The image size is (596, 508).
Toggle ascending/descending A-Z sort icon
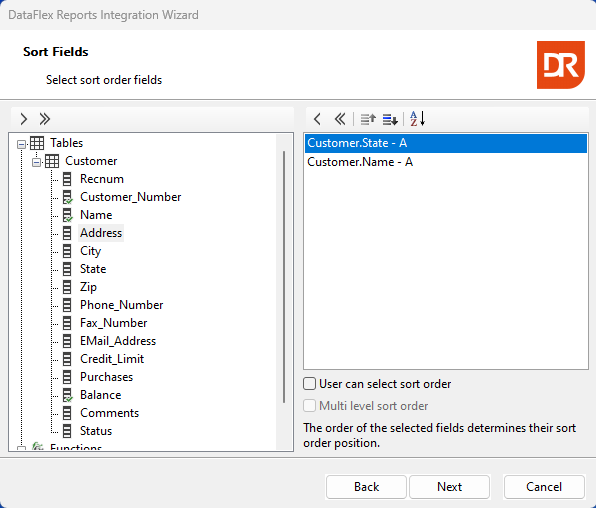tap(417, 119)
